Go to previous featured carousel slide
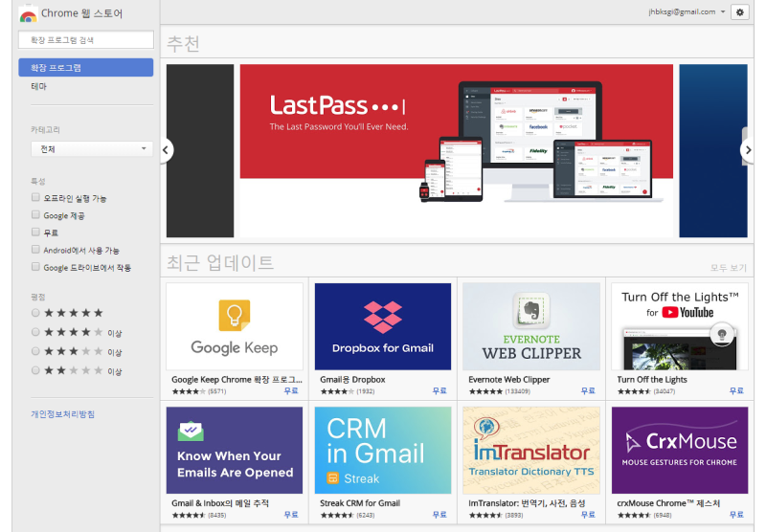This screenshot has height=532, width=766. tap(166, 150)
